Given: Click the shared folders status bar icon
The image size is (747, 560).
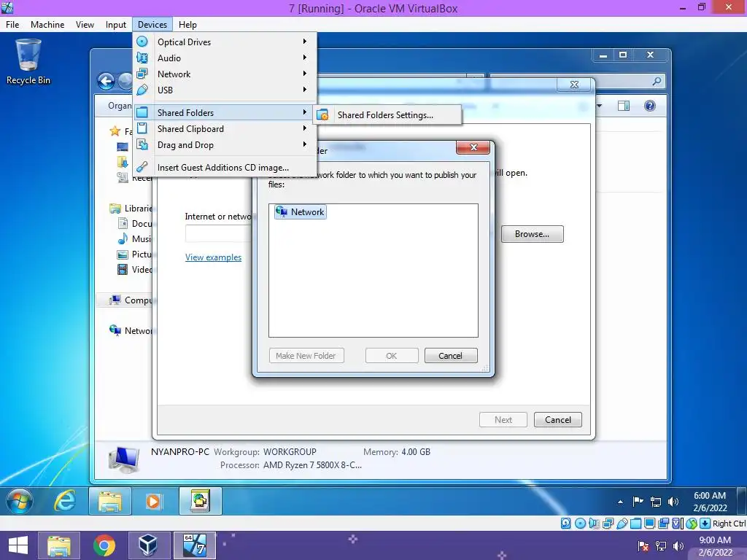Looking at the screenshot, I should [635, 524].
